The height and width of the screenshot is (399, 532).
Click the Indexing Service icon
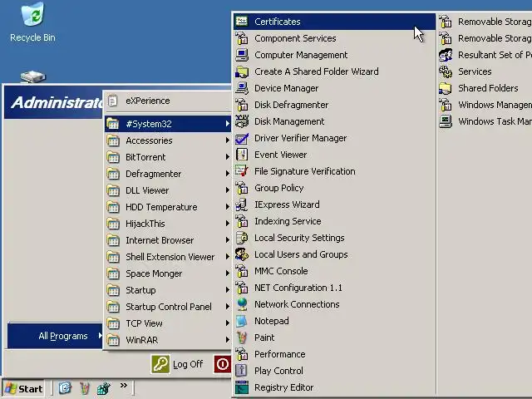pos(242,221)
